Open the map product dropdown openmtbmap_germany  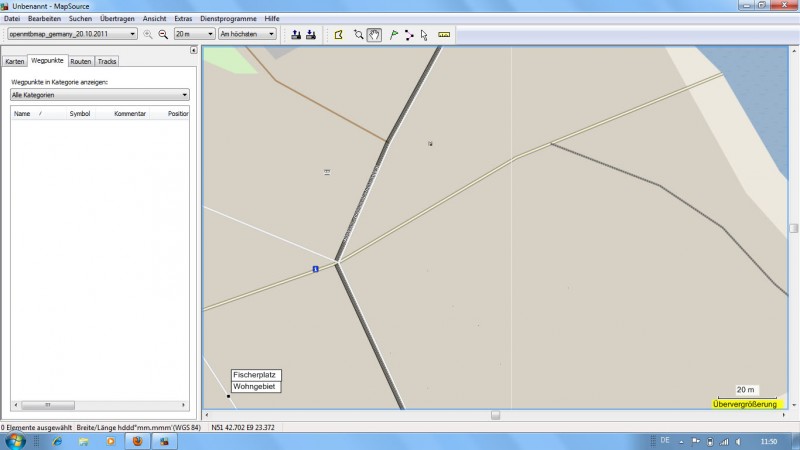(x=71, y=34)
